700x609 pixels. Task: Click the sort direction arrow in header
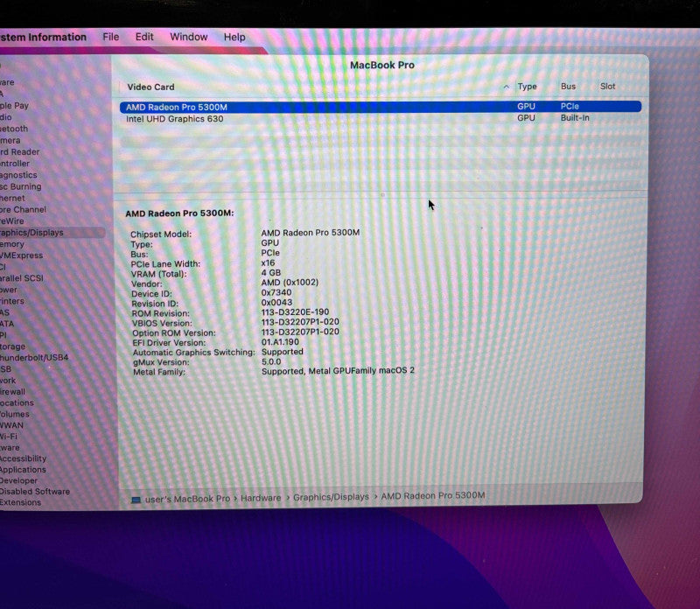507,87
